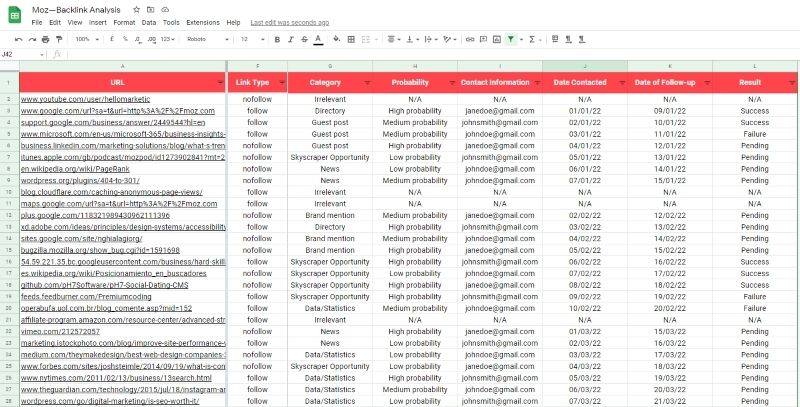The width and height of the screenshot is (800, 407).
Task: Apply strikethrough formatting
Action: tap(305, 39)
